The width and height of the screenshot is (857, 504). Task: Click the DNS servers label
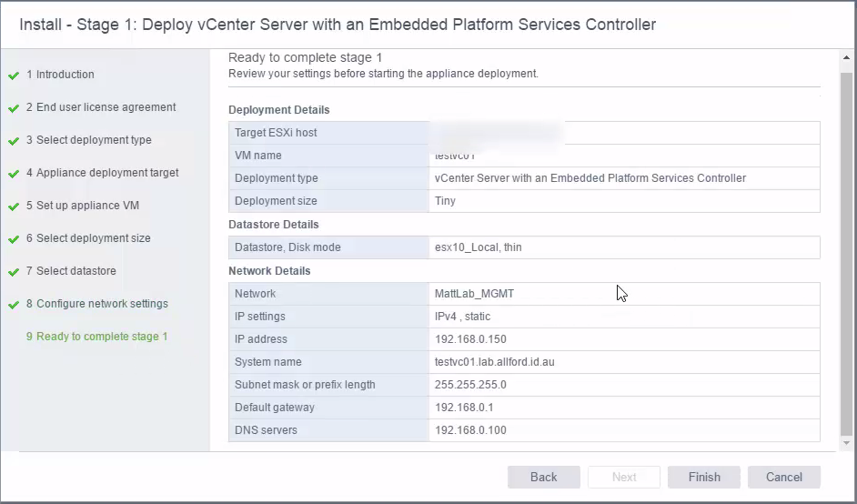(x=267, y=430)
